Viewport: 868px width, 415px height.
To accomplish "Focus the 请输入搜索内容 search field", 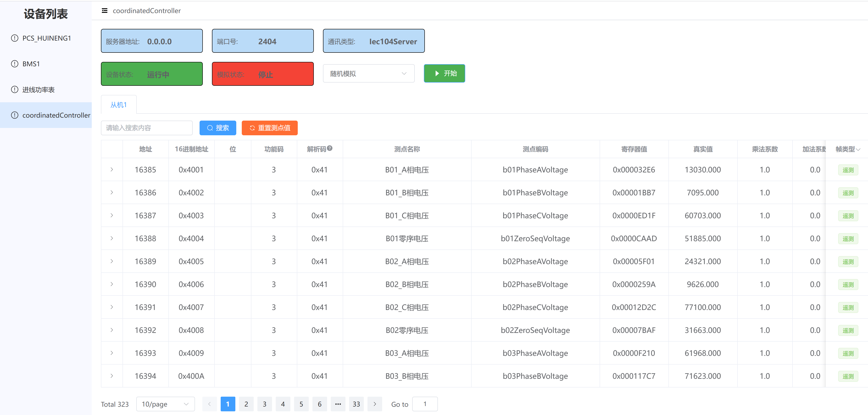I will [x=147, y=128].
